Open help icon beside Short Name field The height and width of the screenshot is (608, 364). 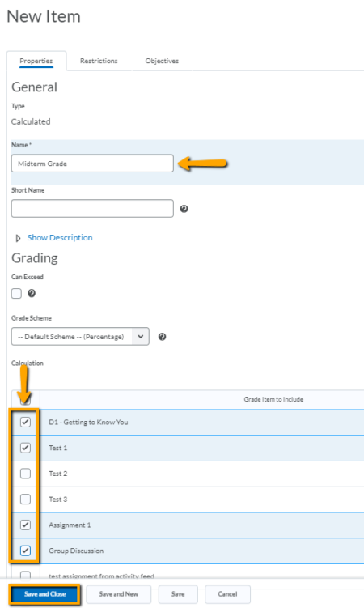point(184,209)
